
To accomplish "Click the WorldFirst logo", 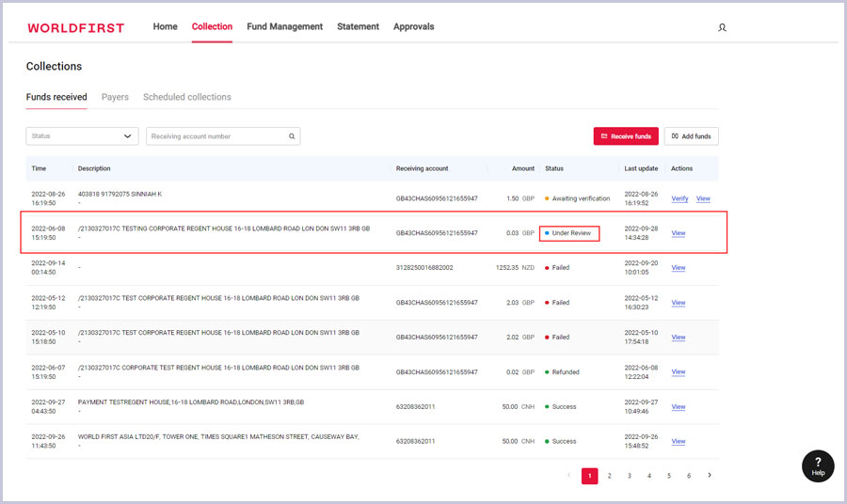I will [x=76, y=27].
